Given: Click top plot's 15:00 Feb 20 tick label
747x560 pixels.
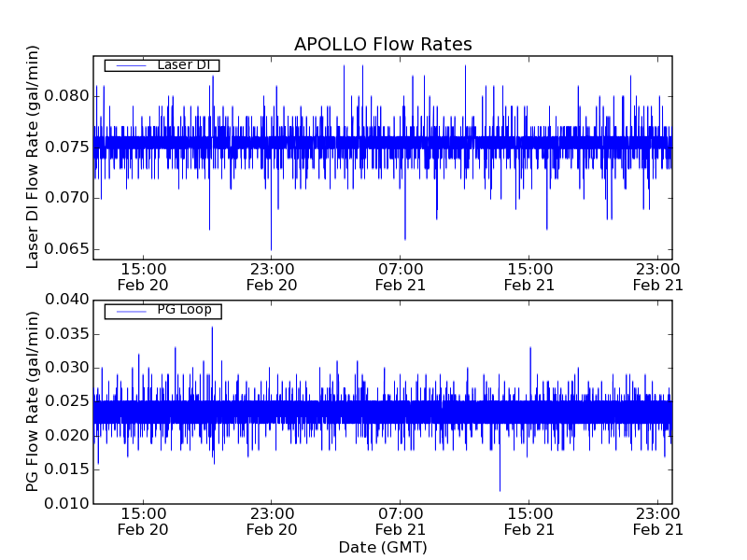Looking at the screenshot, I should pyautogui.click(x=143, y=277).
